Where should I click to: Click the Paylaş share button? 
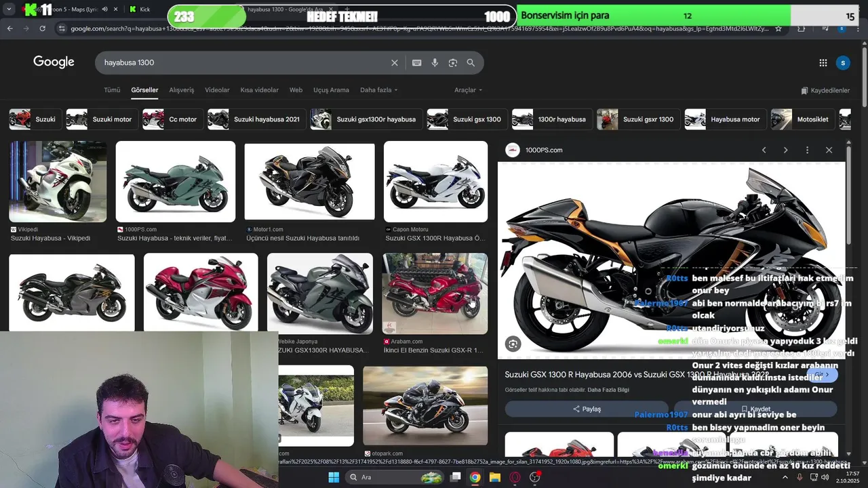coord(587,409)
